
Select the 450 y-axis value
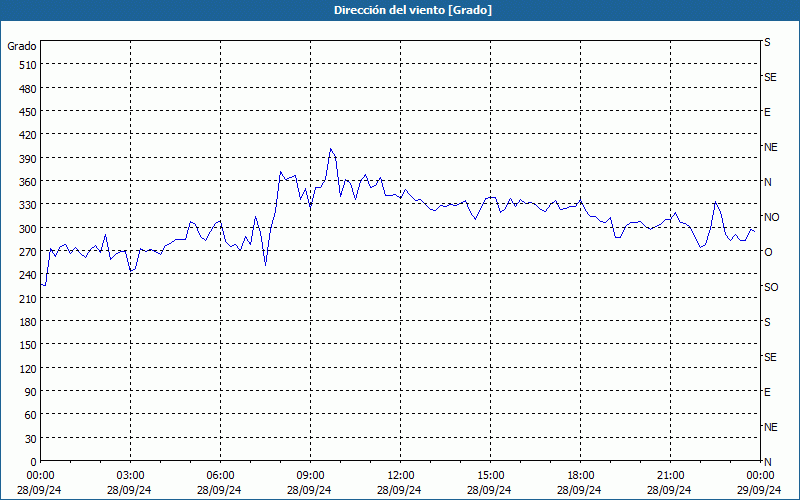coord(28,112)
